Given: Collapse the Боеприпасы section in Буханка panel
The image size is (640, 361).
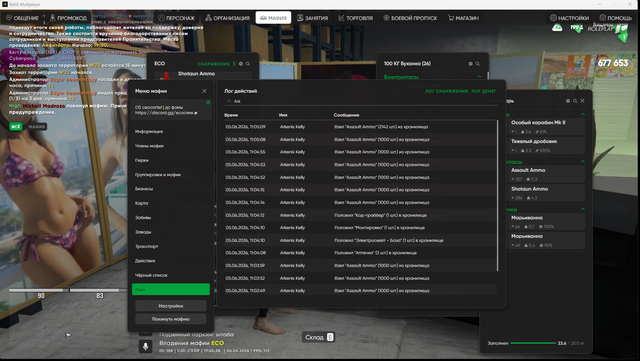Looking at the screenshot, I should point(480,76).
